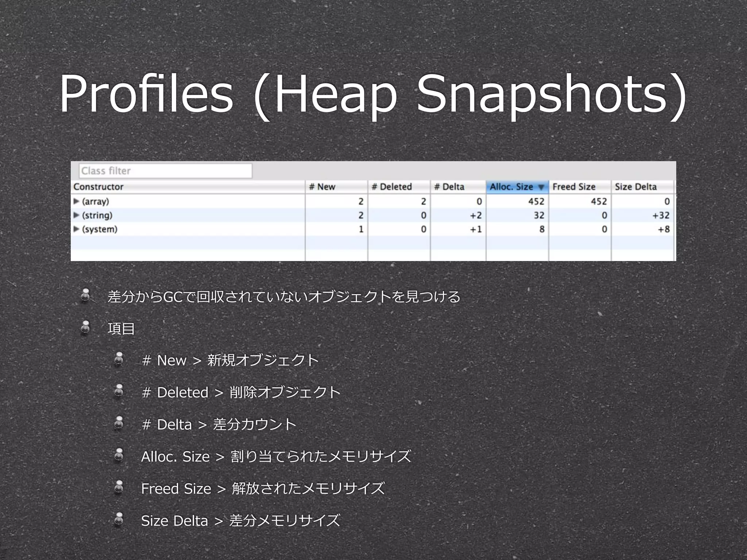Sort by the Size Delta column header
The width and height of the screenshot is (747, 560).
[643, 187]
